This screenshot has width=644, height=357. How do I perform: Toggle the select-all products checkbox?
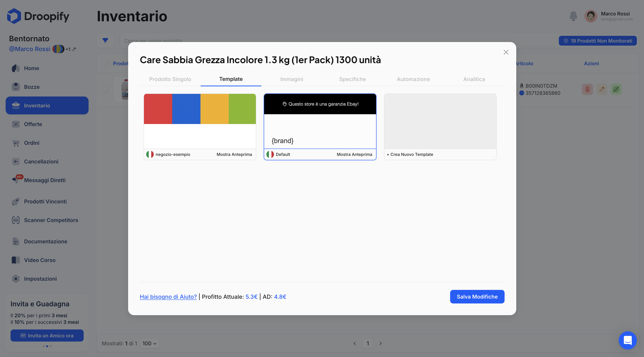click(x=105, y=63)
